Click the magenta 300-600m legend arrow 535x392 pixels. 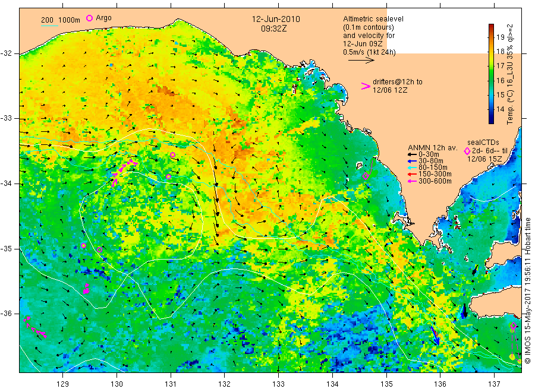412,181
